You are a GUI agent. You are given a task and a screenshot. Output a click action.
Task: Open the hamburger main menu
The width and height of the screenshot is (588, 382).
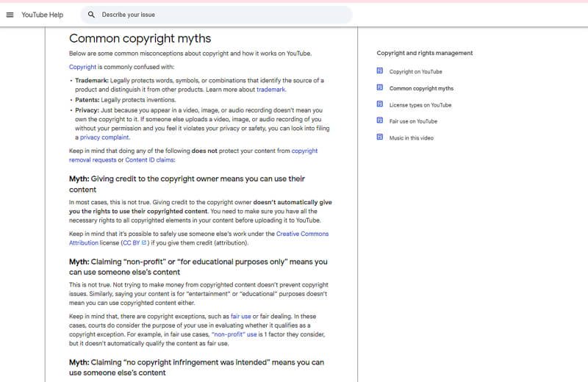tap(10, 15)
